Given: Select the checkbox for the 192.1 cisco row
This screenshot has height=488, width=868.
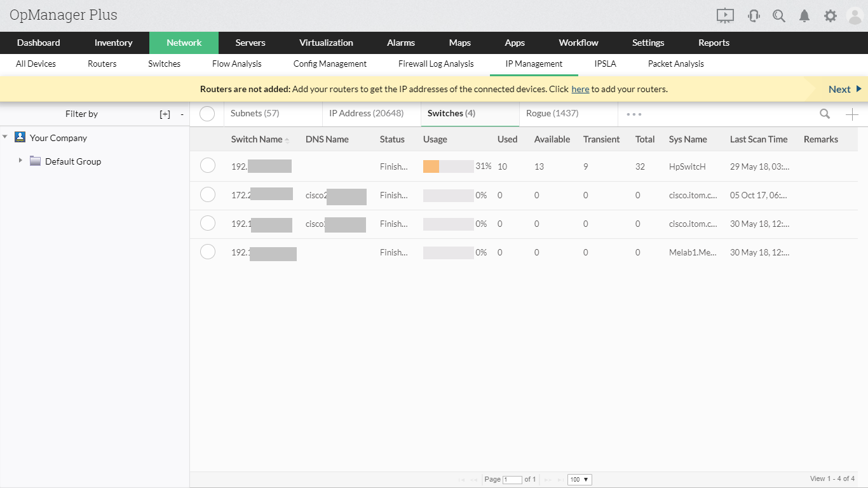Looking at the screenshot, I should (208, 223).
